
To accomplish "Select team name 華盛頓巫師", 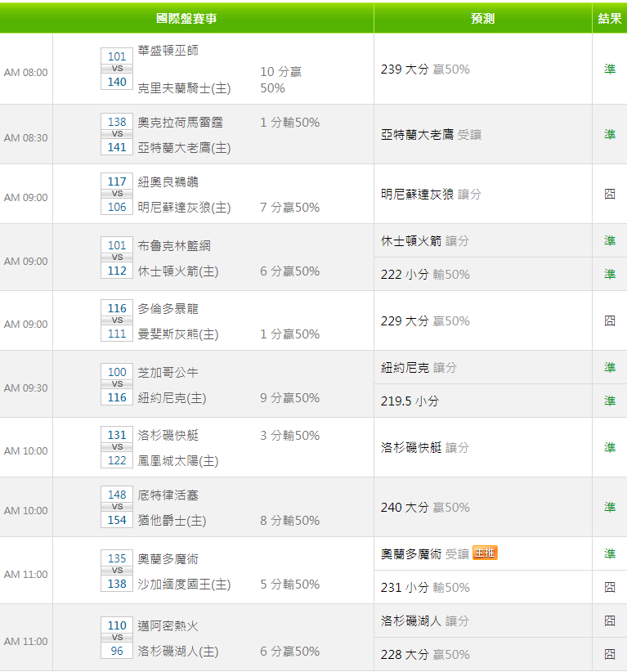I will [168, 51].
